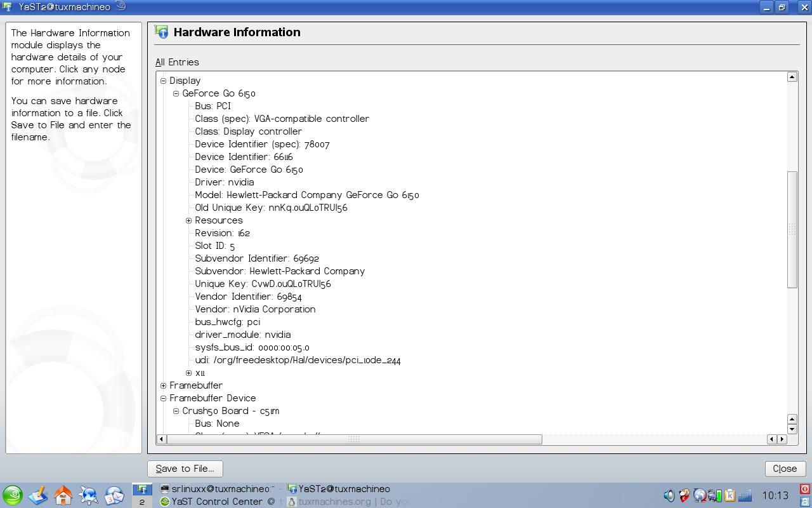Select 'Class (spec): VGA-compatible controller' row
Screen dimensions: 812x508
coord(282,119)
